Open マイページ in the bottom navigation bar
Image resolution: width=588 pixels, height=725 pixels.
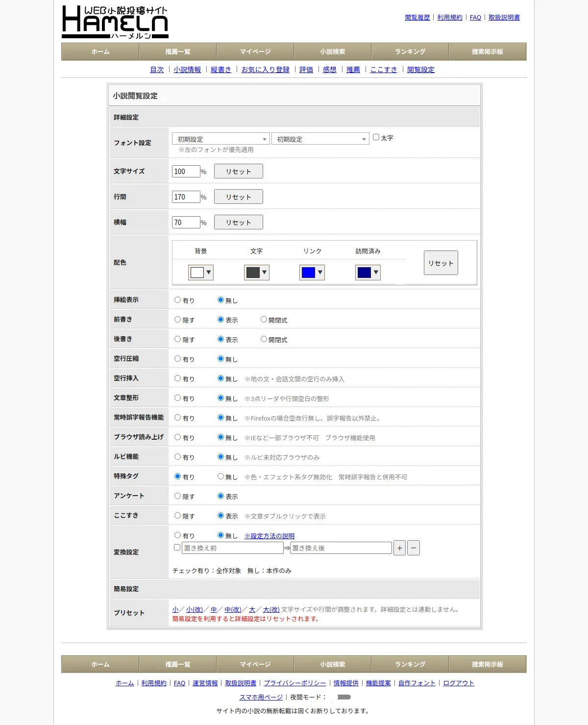(255, 664)
